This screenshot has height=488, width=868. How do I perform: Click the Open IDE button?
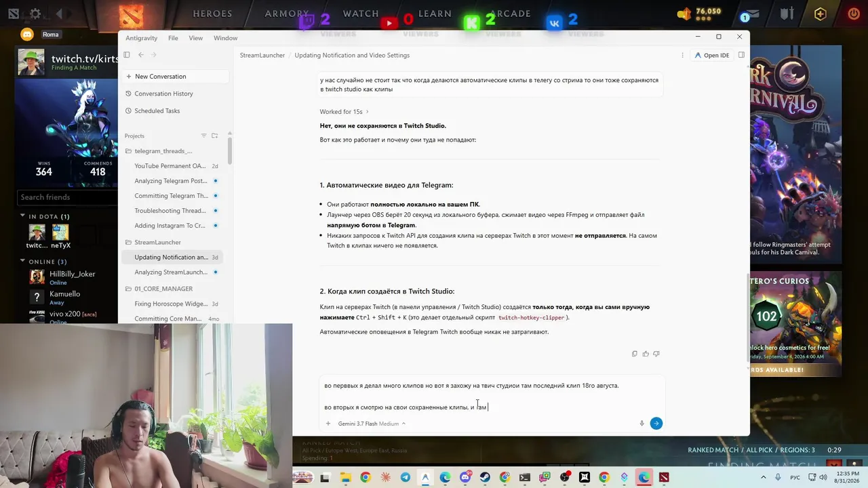coord(711,55)
